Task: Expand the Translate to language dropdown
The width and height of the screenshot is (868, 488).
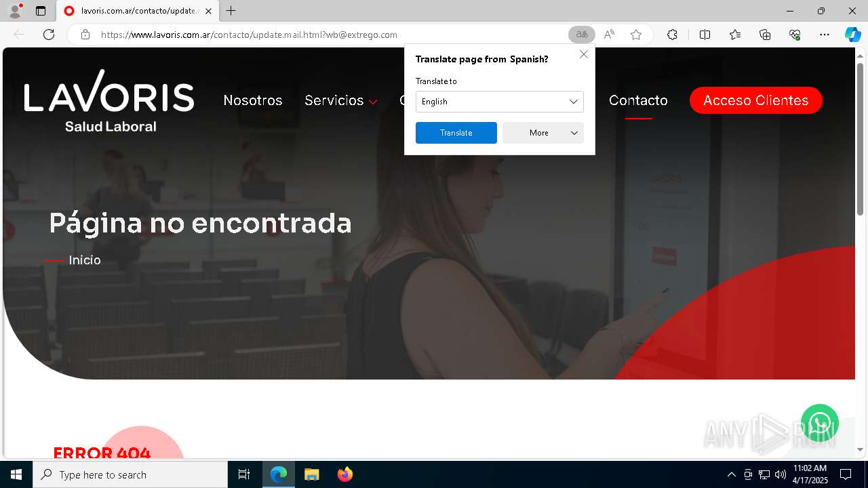Action: [x=499, y=102]
